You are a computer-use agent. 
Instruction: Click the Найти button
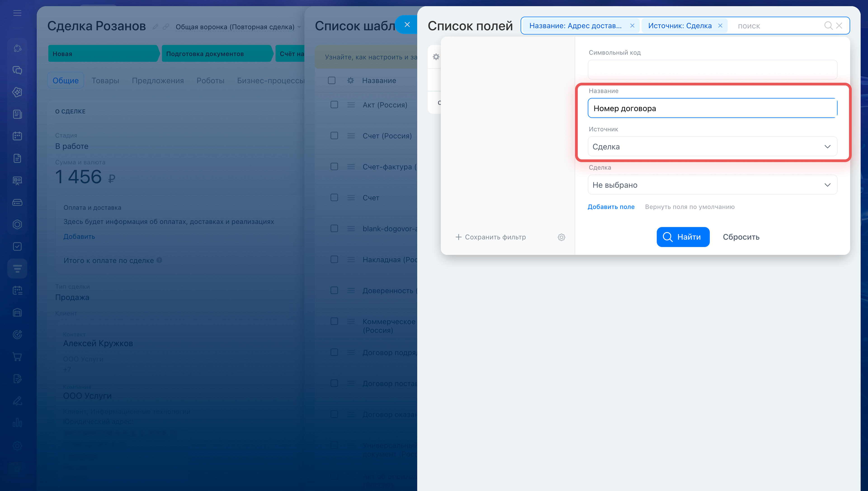(x=683, y=237)
